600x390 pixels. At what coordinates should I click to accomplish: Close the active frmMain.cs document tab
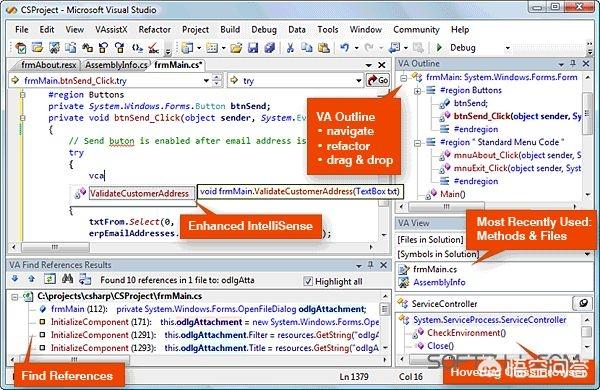point(382,65)
